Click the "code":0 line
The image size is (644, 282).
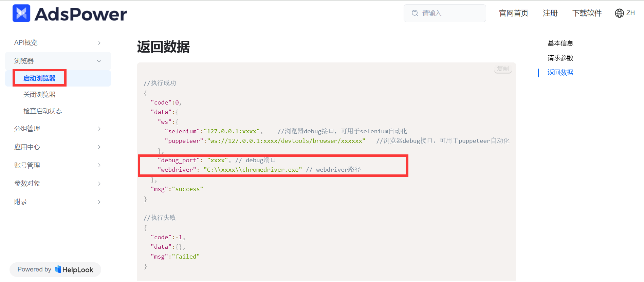[166, 102]
